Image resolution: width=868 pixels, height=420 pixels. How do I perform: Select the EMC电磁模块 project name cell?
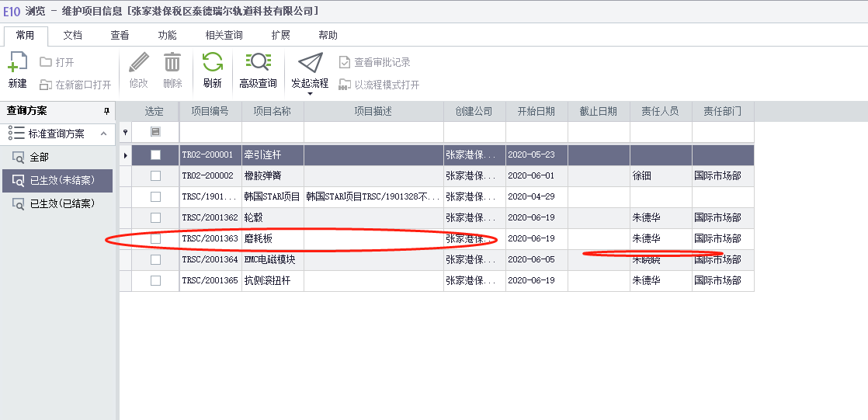273,259
